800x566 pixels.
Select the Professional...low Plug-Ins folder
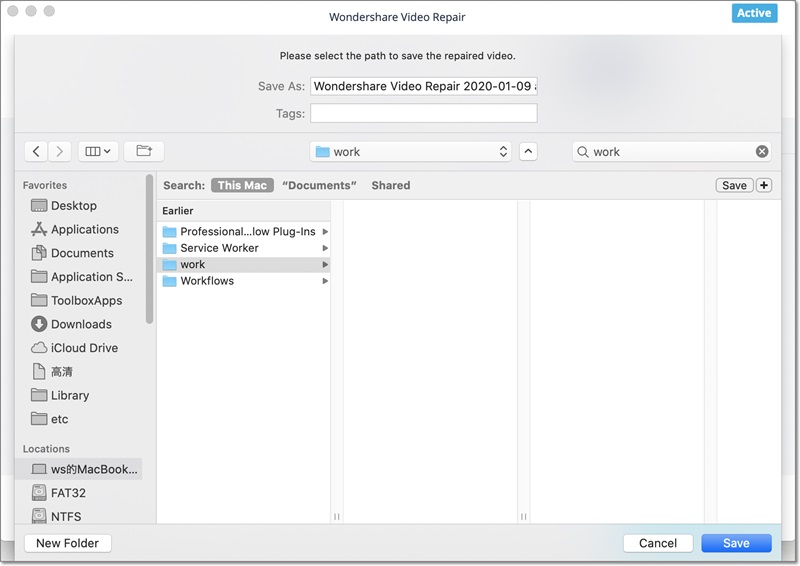244,232
